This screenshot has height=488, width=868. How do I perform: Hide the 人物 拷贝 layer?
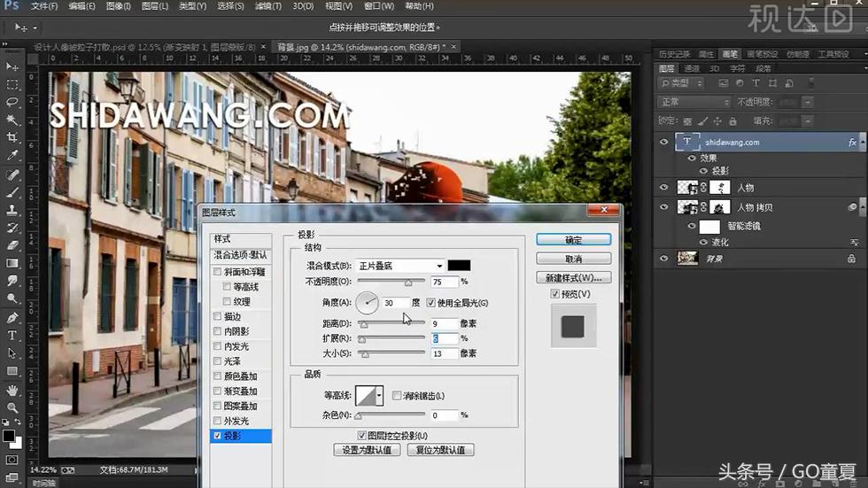663,207
